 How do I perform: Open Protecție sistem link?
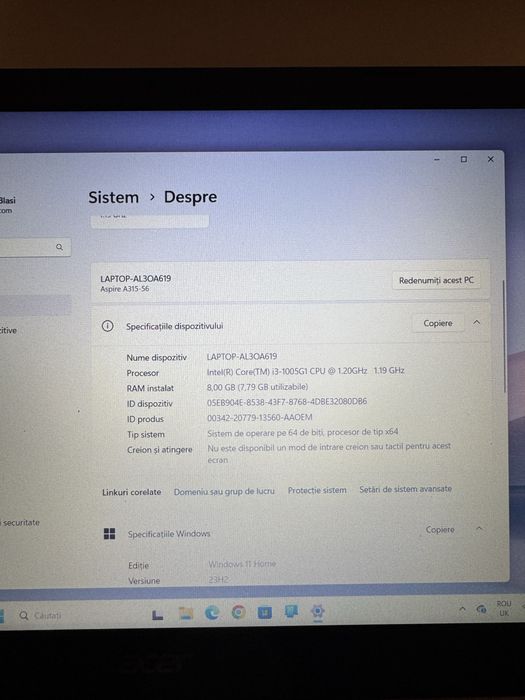pyautogui.click(x=317, y=490)
